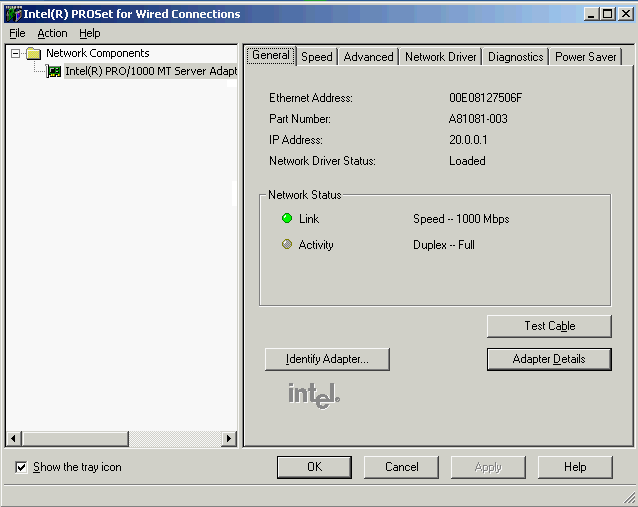Switch to the Diagnostics tab
The height and width of the screenshot is (507, 638).
coord(516,57)
